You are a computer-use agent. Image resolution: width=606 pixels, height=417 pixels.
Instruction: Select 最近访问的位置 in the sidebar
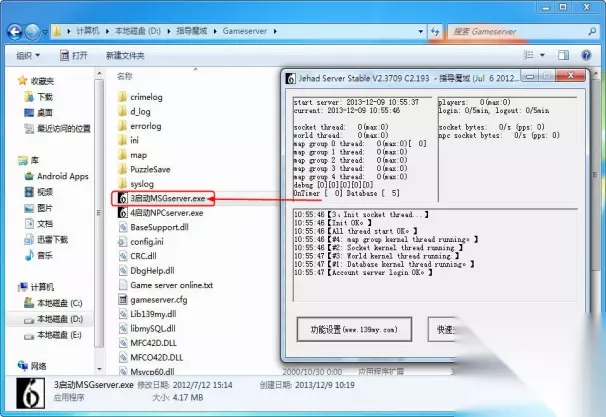tap(57, 128)
